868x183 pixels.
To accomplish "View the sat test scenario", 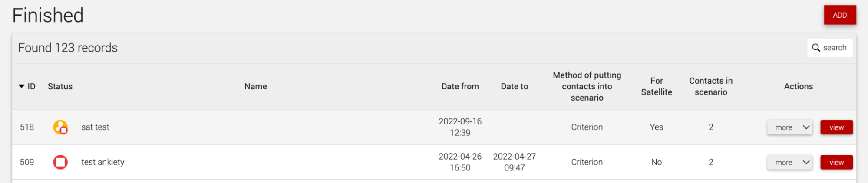I will pos(836,127).
